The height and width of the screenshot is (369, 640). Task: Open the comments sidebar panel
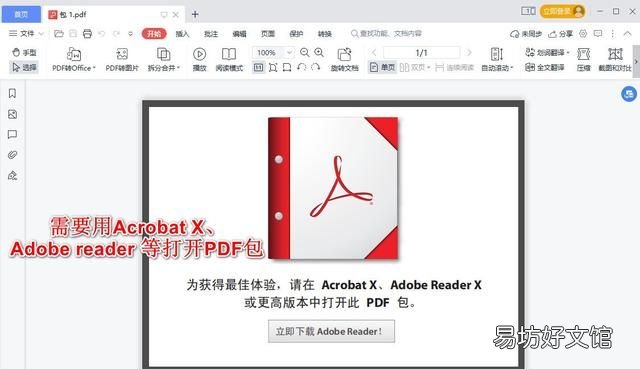12,134
